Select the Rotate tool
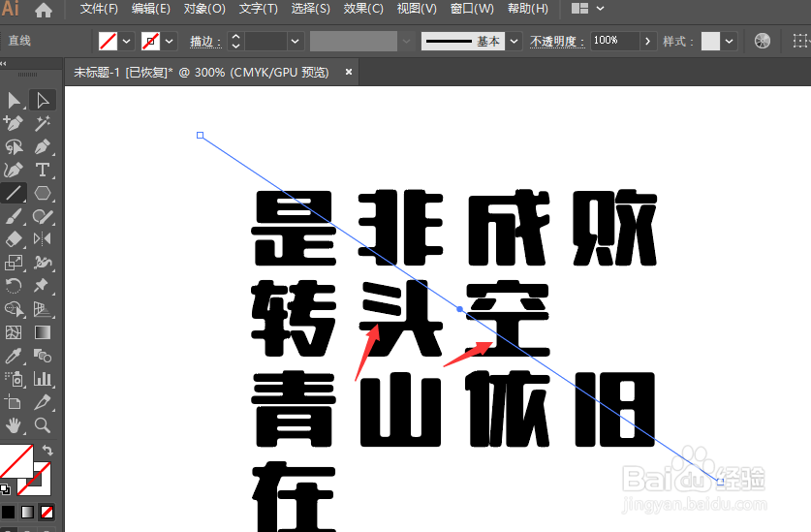Viewport: 811px width, 532px height. click(x=14, y=286)
